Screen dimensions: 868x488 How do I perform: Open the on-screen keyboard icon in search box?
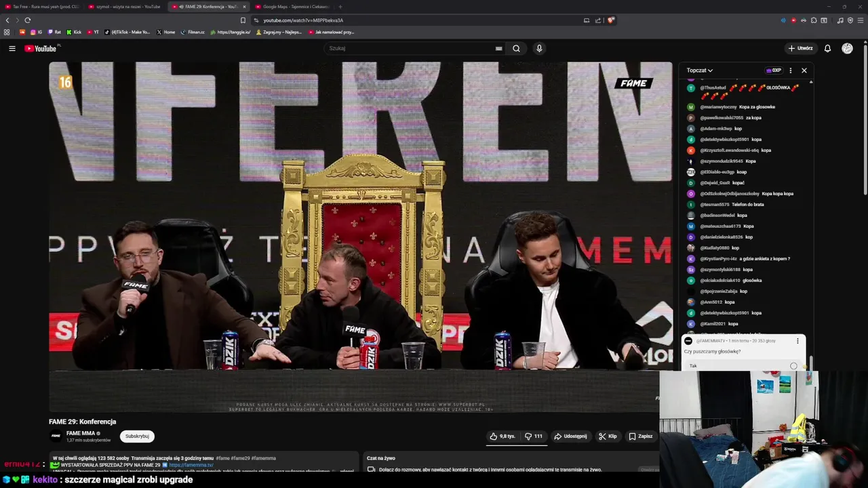coord(498,48)
